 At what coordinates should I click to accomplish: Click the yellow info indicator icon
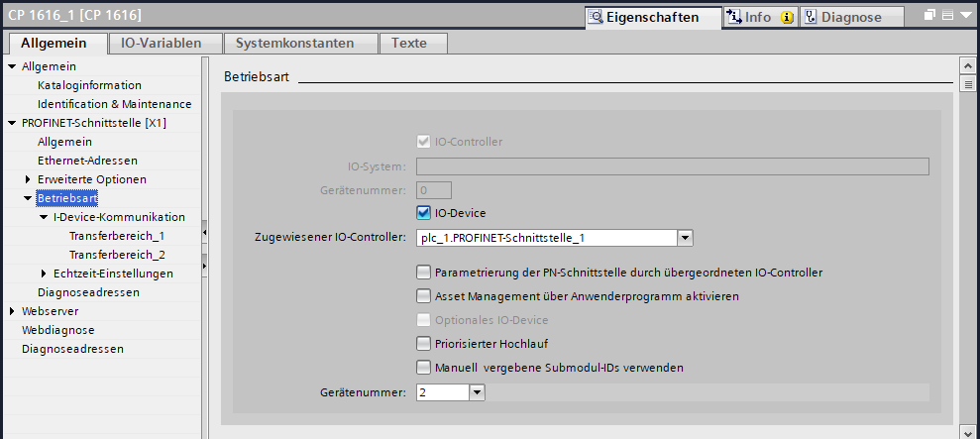(x=788, y=18)
